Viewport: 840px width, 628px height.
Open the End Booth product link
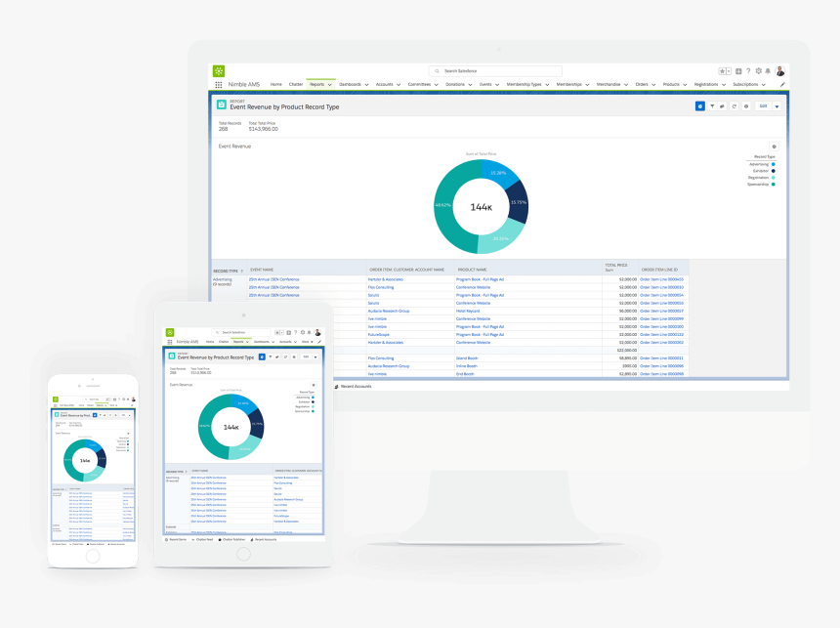point(465,374)
